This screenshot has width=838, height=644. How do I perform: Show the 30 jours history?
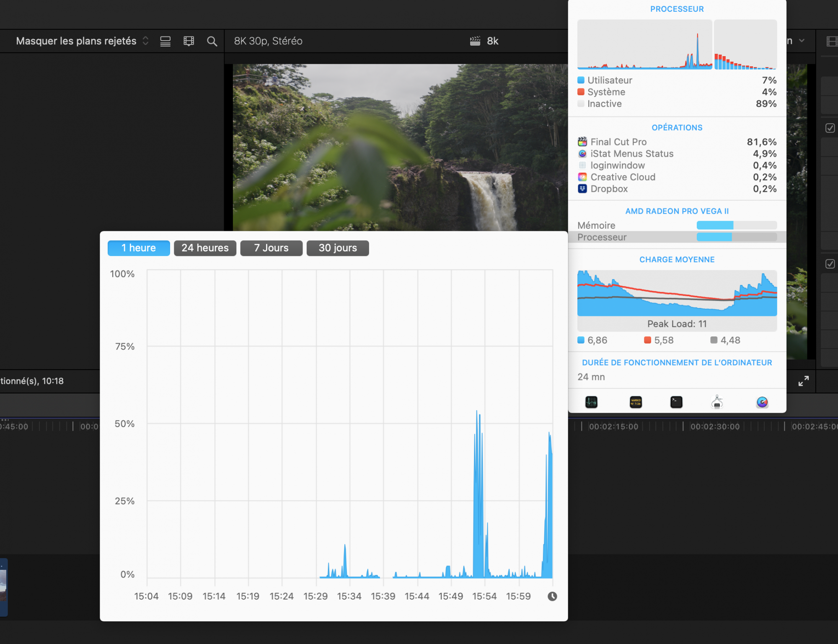pyautogui.click(x=338, y=248)
